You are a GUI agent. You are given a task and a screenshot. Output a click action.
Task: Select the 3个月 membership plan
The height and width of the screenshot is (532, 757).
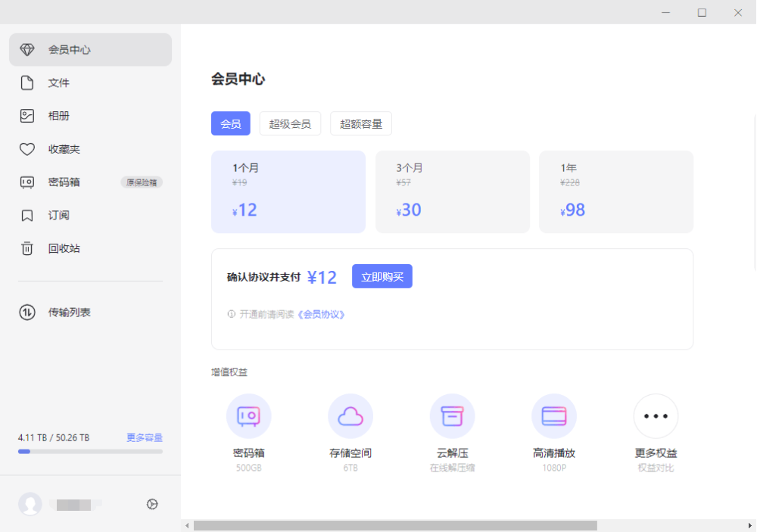tap(452, 191)
